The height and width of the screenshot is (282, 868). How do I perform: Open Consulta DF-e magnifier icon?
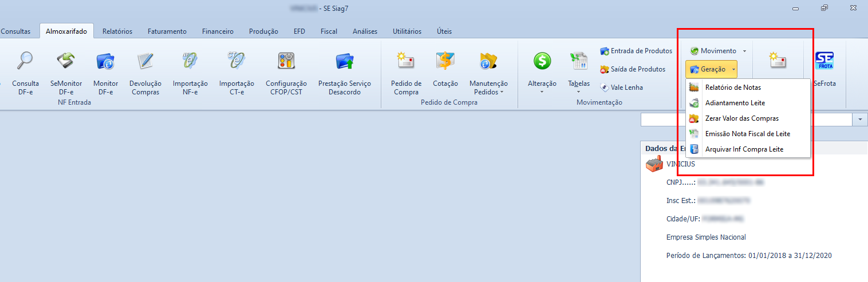coord(25,60)
